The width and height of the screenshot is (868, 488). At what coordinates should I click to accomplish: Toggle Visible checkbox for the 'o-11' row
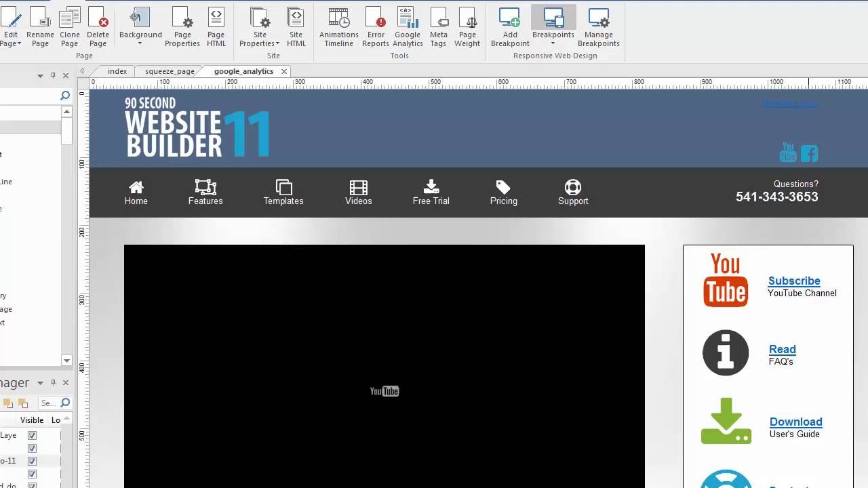pyautogui.click(x=32, y=461)
